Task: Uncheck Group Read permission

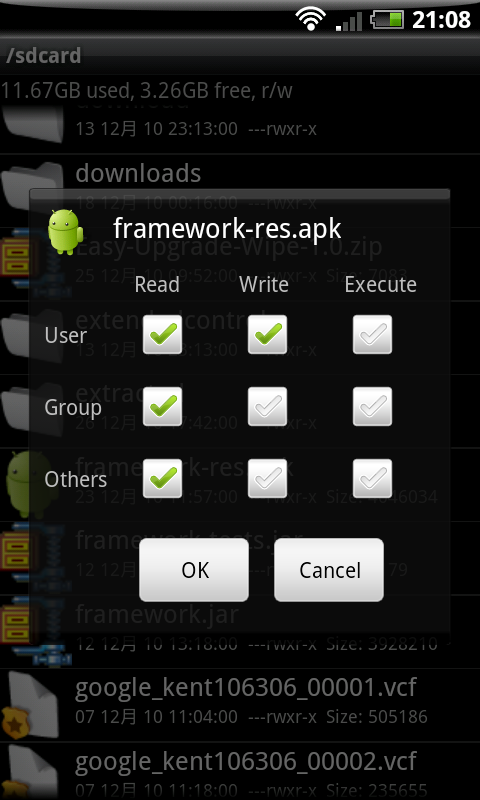Action: (x=162, y=407)
